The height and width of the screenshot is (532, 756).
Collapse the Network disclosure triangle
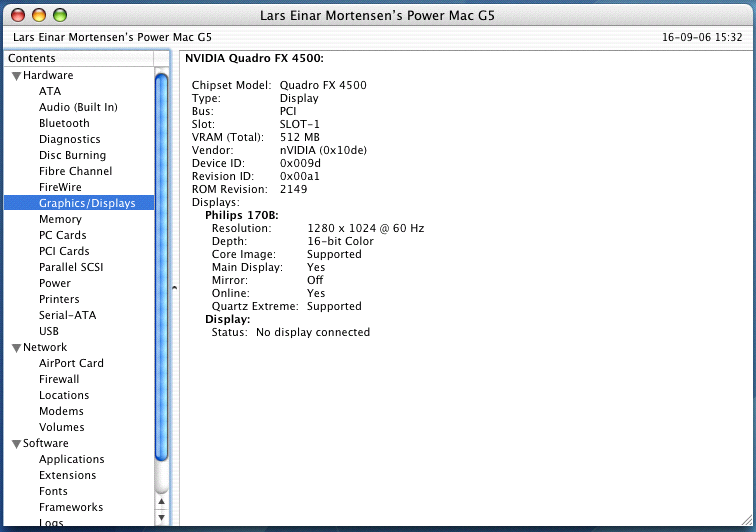pos(16,348)
